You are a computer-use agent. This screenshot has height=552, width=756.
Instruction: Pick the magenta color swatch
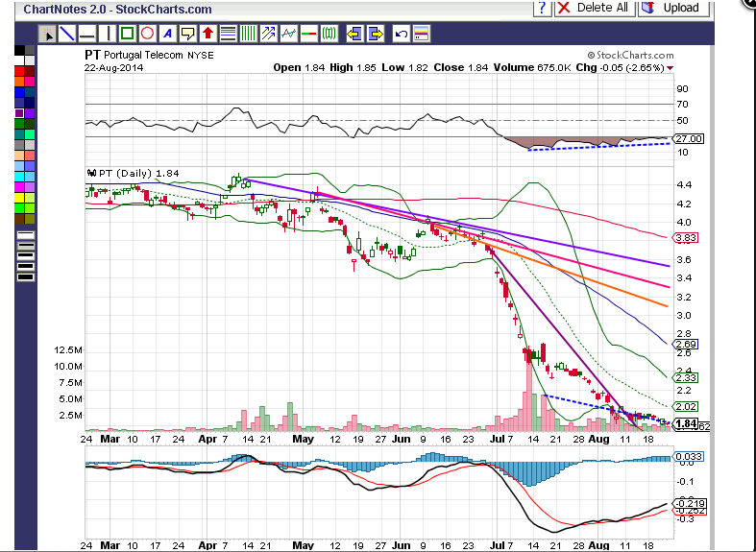(19, 186)
